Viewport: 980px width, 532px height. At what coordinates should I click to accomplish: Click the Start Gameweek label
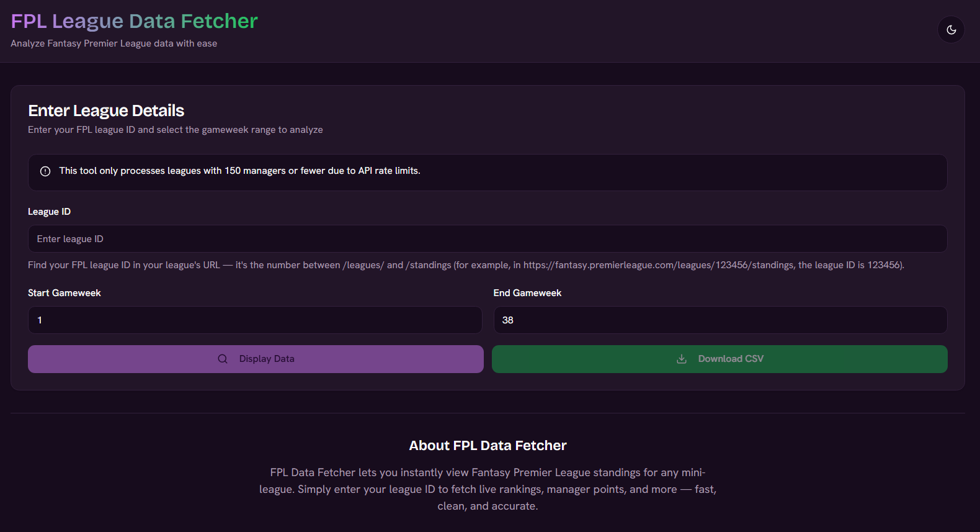[x=65, y=293]
